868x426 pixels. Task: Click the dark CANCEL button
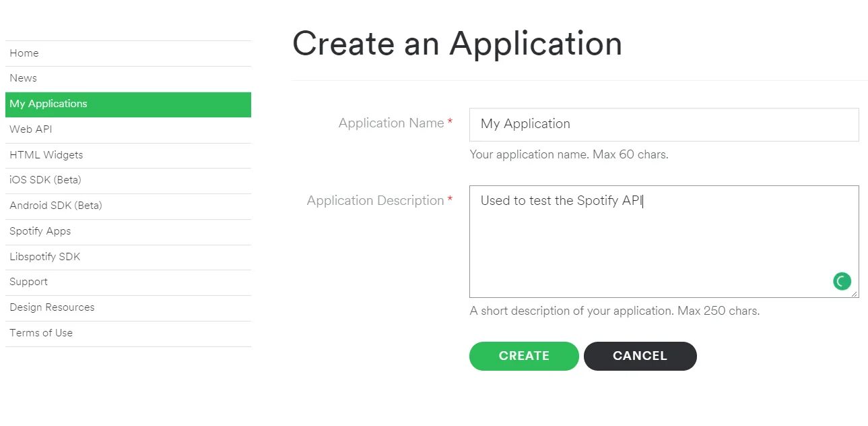point(640,356)
